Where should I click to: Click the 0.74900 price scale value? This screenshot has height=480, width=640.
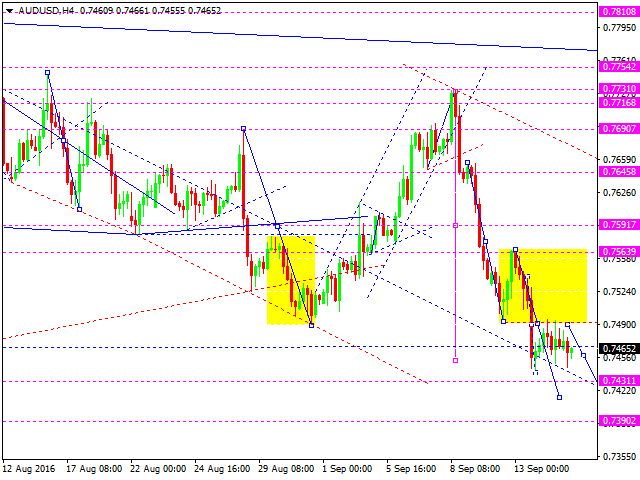(619, 324)
